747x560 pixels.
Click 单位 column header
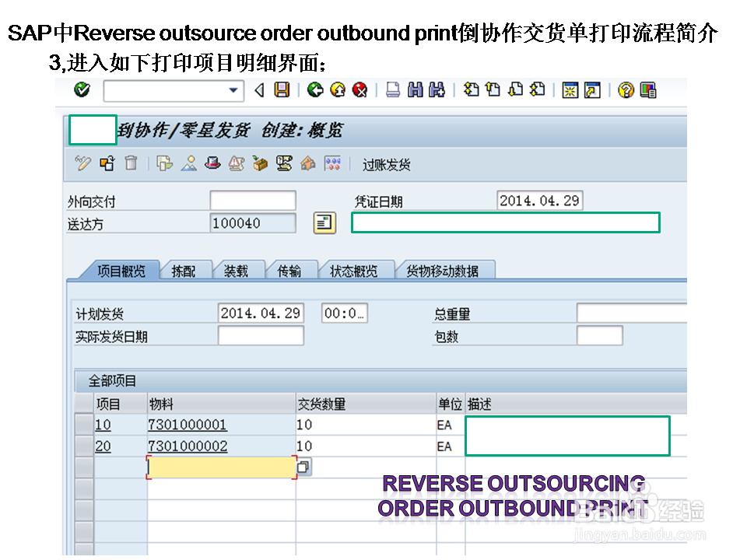(x=451, y=404)
